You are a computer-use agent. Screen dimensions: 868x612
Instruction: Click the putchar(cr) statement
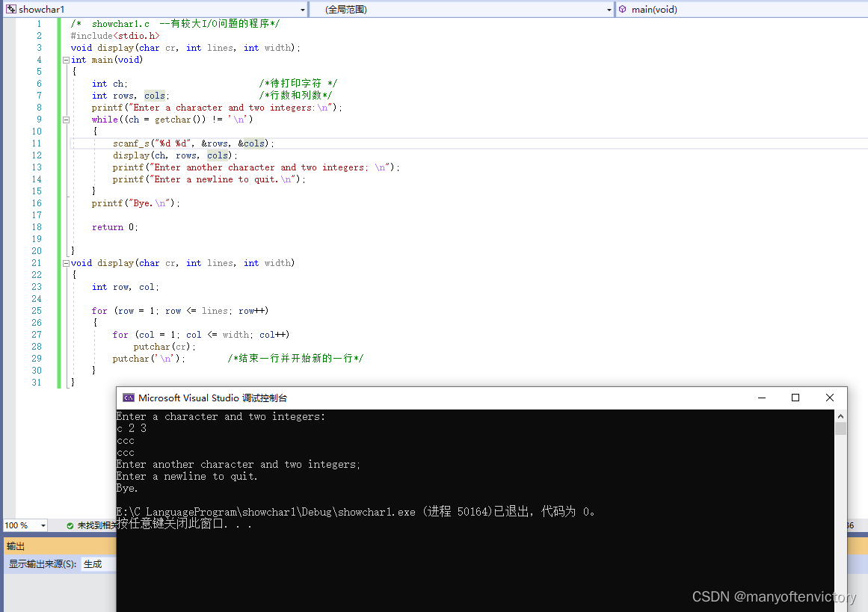[x=164, y=347]
